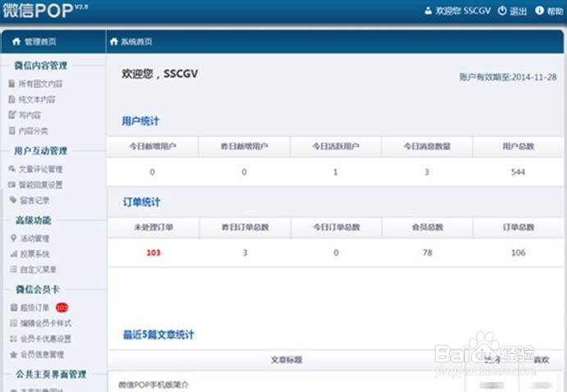Click the 订单总数 column header
Image resolution: width=567 pixels, height=392 pixels.
(x=519, y=227)
